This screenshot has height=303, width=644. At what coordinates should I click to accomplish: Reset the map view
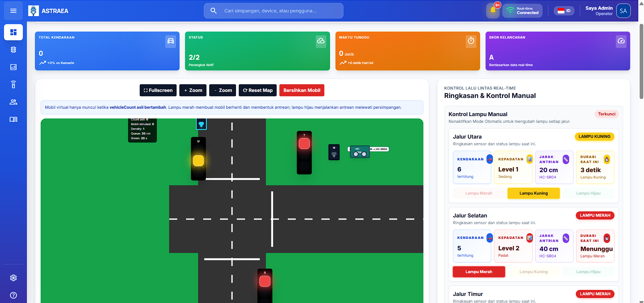point(258,90)
